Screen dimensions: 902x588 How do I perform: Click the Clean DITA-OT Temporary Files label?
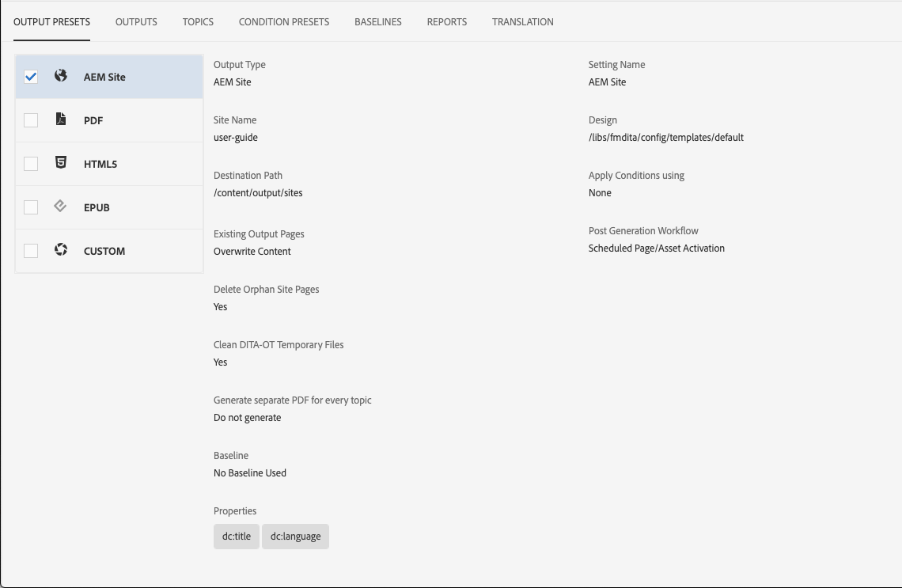pos(279,344)
